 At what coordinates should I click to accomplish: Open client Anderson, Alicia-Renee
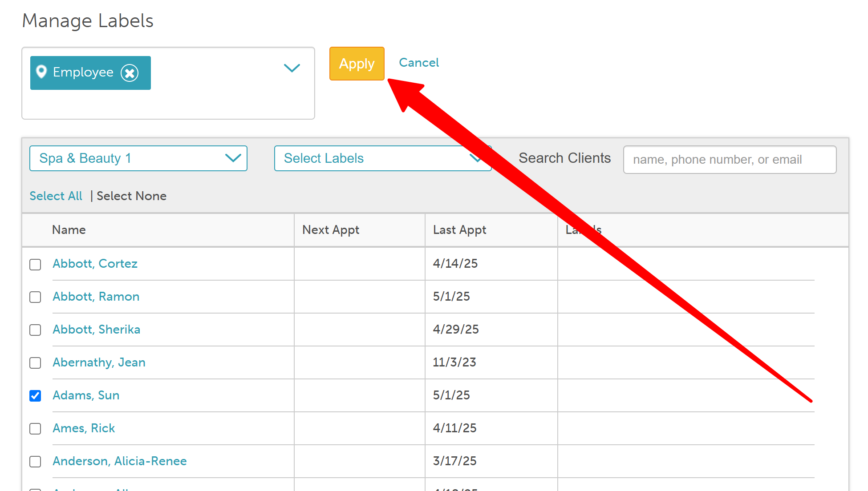click(x=119, y=461)
